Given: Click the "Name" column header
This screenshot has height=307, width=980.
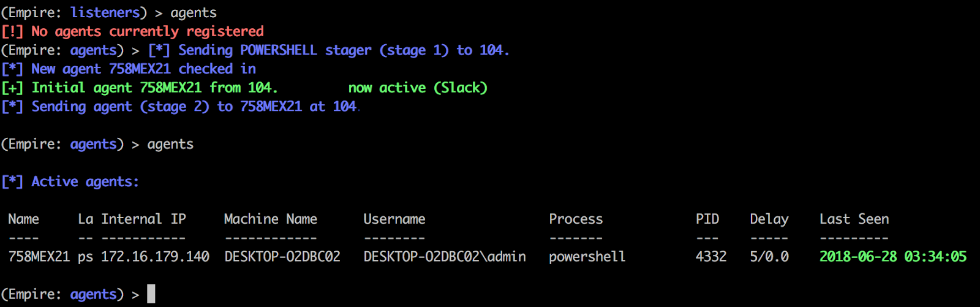Looking at the screenshot, I should (23, 219).
